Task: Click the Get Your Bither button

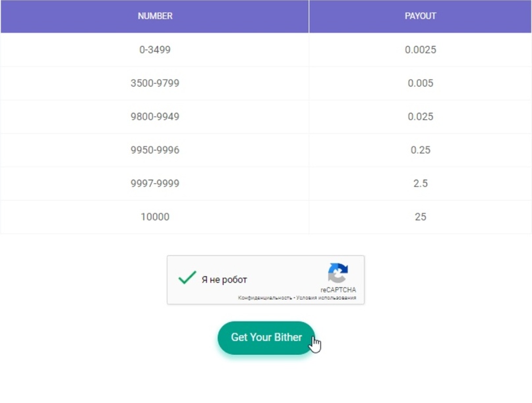Action: [x=266, y=337]
